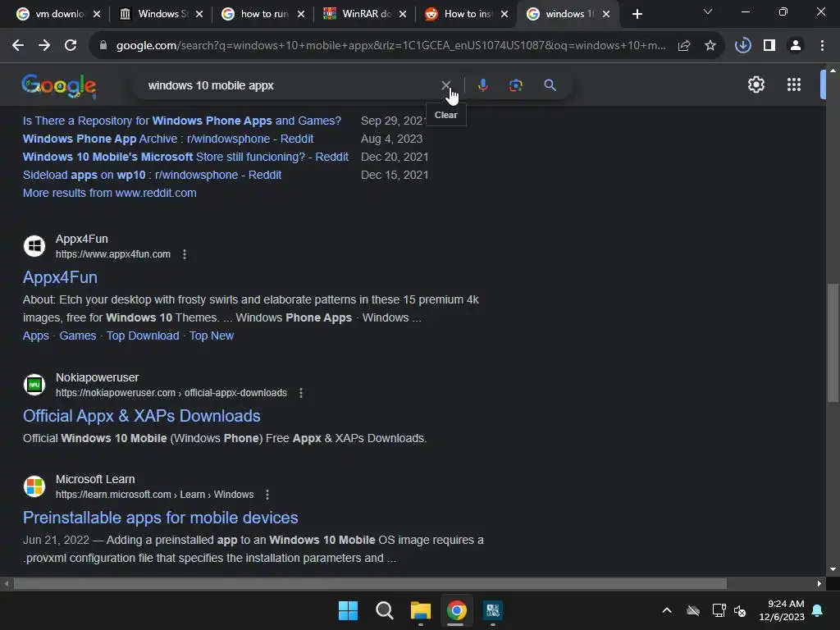The image size is (840, 630).
Task: Click the https://www.appx4fun.com URL text
Action: (x=113, y=254)
